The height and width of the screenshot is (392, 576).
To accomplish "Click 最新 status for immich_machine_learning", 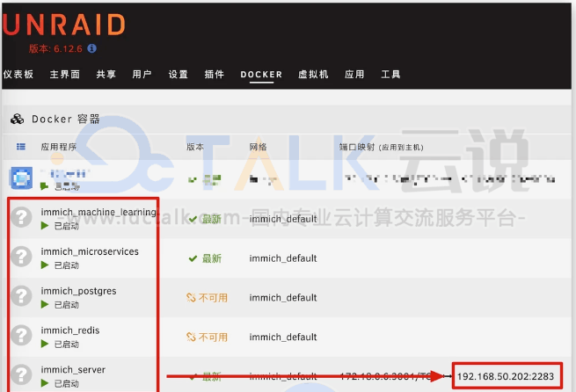I will point(205,219).
